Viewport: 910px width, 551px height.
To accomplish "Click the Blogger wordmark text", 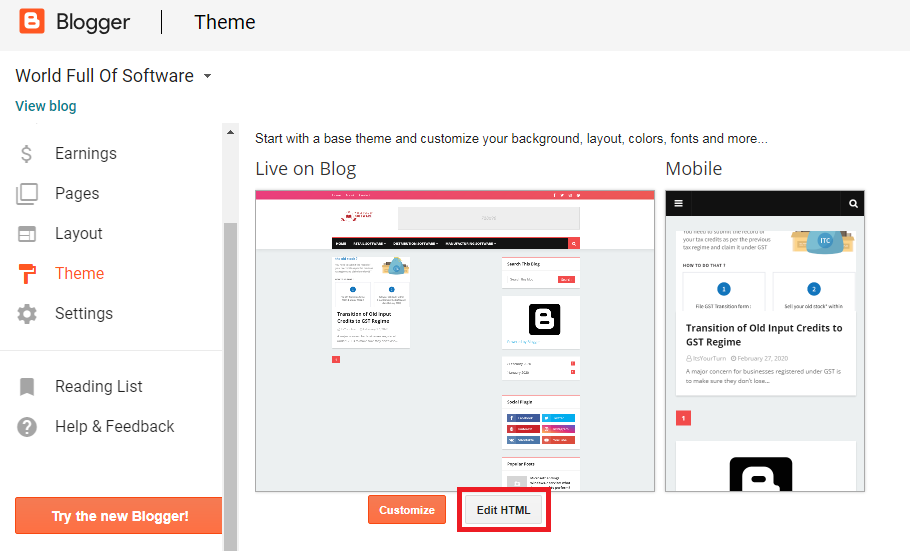I will pyautogui.click(x=93, y=22).
